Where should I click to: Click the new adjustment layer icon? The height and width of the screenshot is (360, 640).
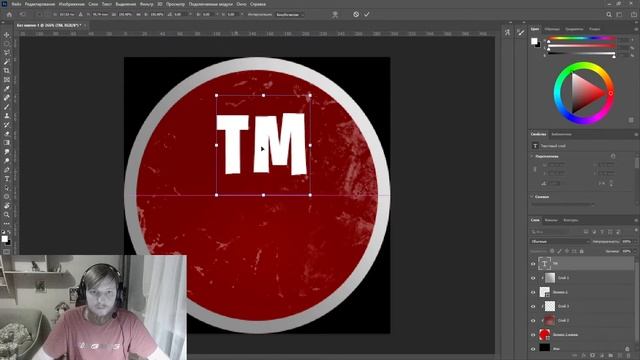click(602, 356)
